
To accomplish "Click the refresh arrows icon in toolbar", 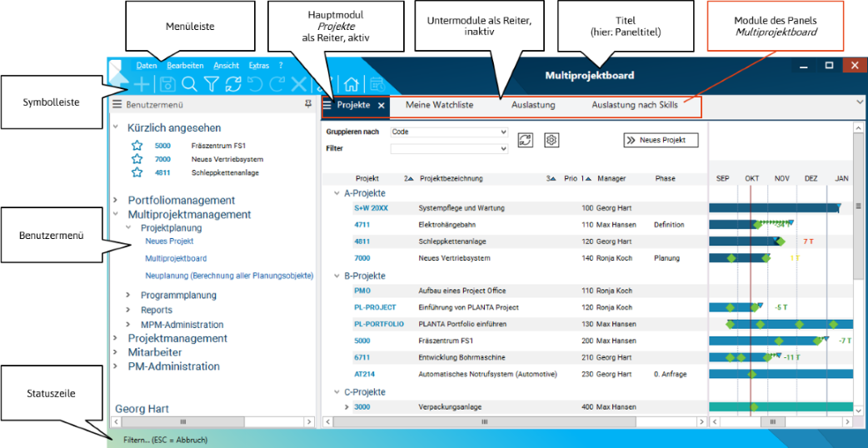I will tap(233, 84).
